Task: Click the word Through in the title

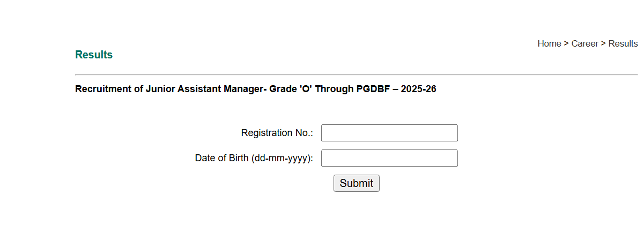Action: [334, 89]
